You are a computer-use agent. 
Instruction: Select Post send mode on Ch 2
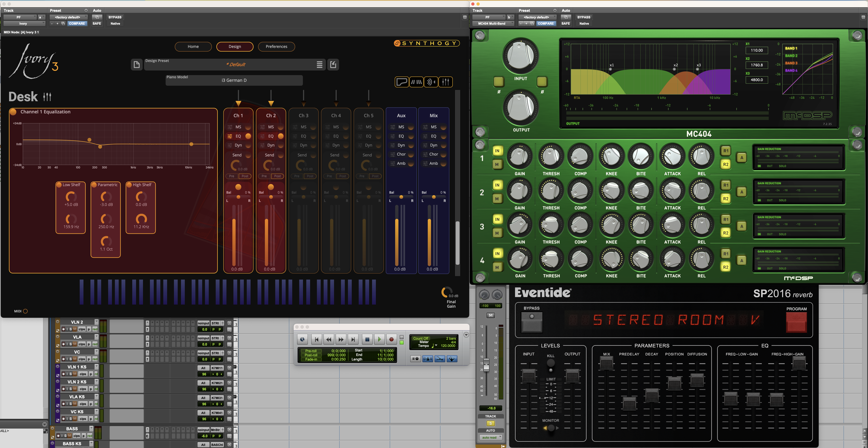278,176
